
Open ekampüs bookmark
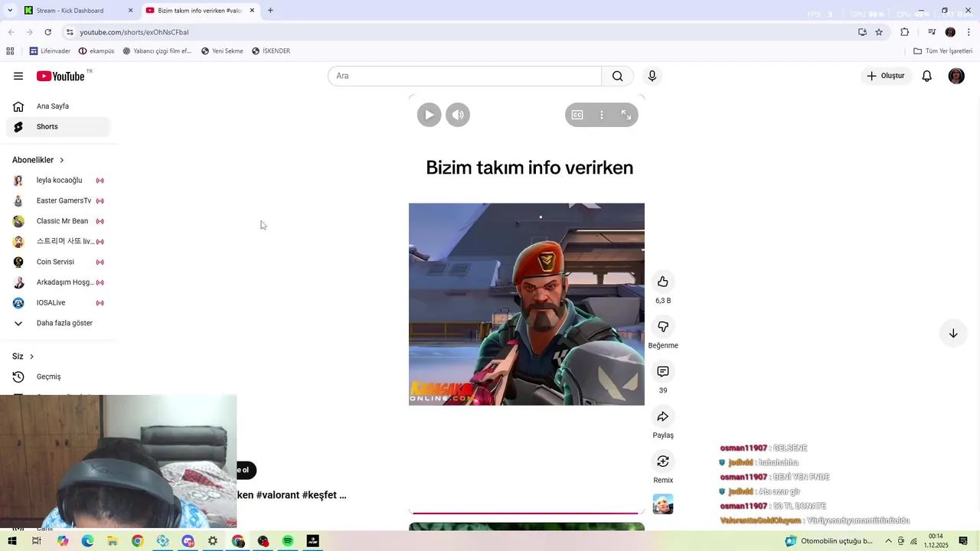[96, 51]
